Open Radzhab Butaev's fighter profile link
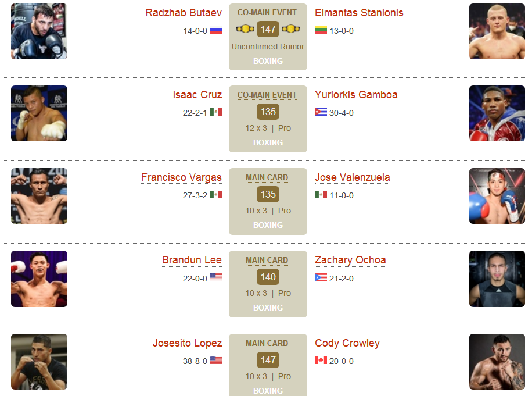Screen dimensions: 532x396 tap(183, 13)
